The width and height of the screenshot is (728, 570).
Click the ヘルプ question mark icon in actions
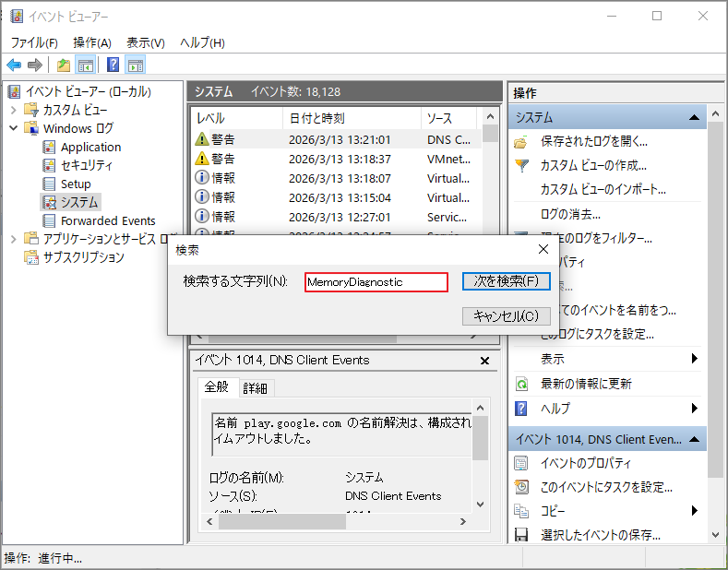click(x=521, y=409)
